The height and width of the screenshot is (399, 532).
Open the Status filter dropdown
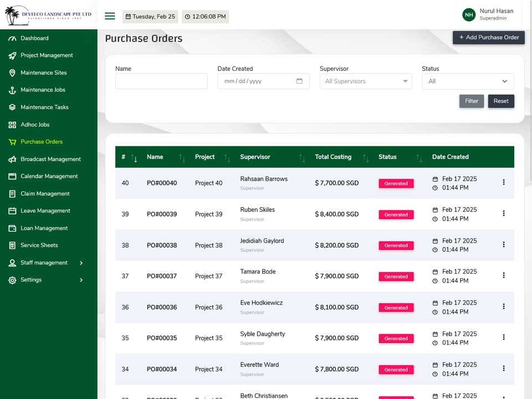tap(468, 81)
